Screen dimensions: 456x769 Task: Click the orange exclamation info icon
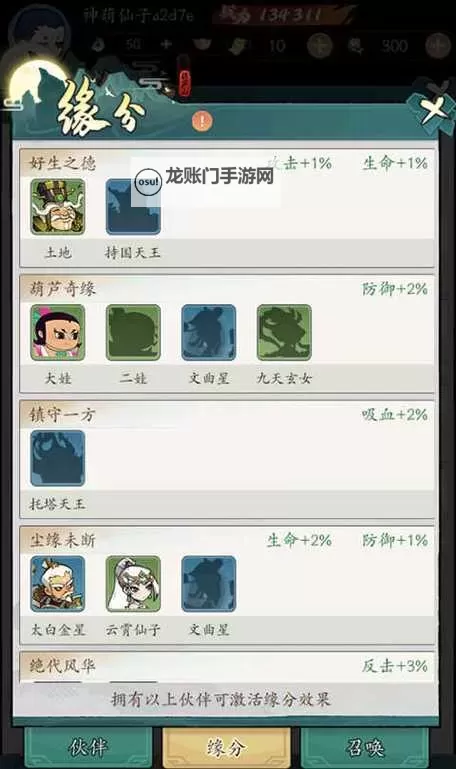point(202,121)
